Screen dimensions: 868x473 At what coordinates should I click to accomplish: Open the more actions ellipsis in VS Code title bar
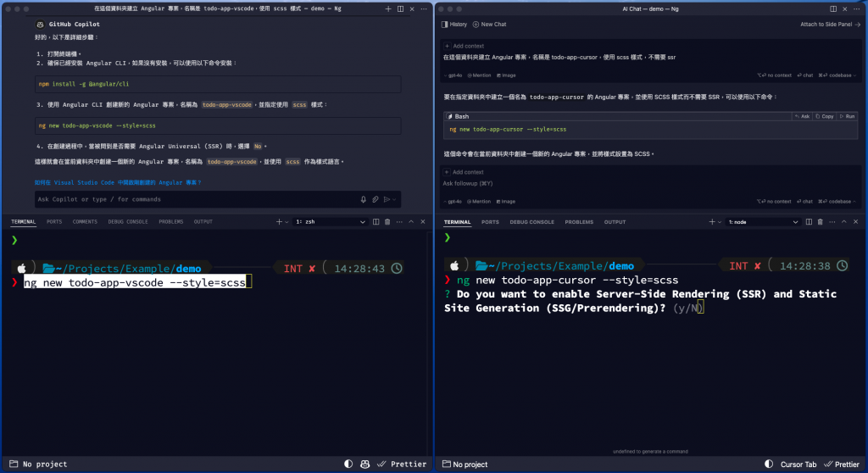pyautogui.click(x=424, y=8)
